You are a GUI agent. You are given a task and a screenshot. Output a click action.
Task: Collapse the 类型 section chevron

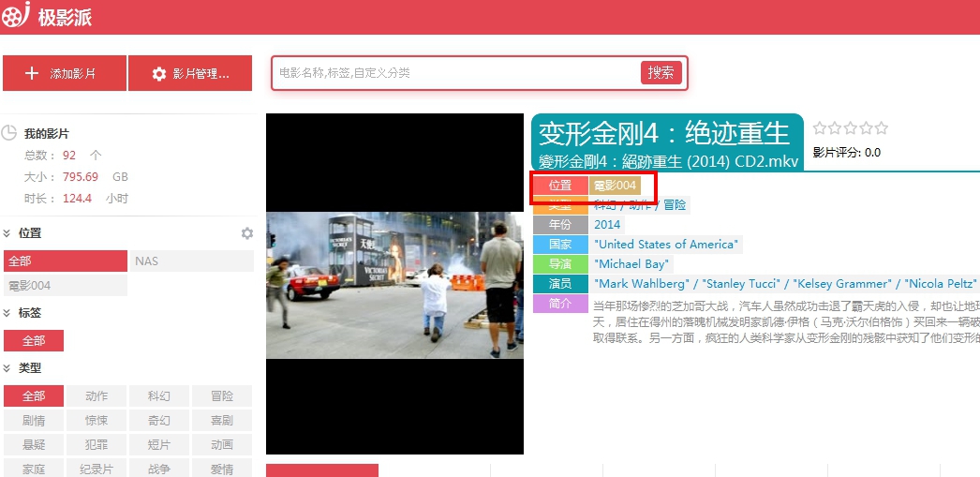click(x=7, y=368)
